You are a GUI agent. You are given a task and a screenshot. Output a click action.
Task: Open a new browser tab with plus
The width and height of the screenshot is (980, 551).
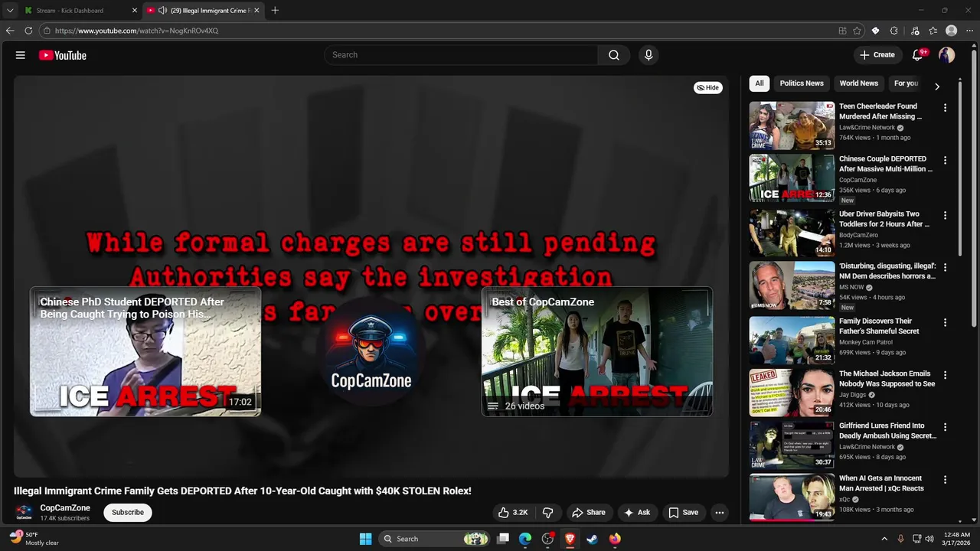click(x=275, y=10)
